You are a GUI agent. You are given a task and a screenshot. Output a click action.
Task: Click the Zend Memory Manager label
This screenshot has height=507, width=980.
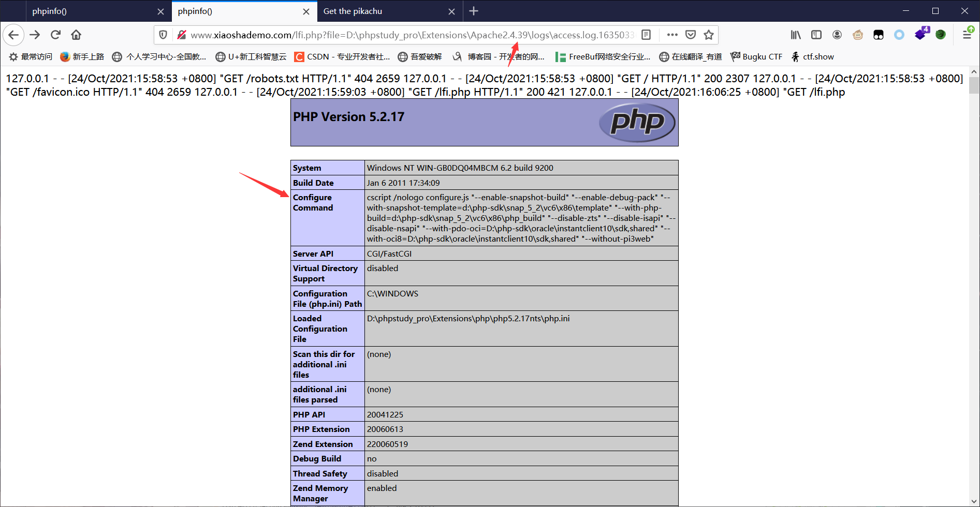tap(320, 493)
